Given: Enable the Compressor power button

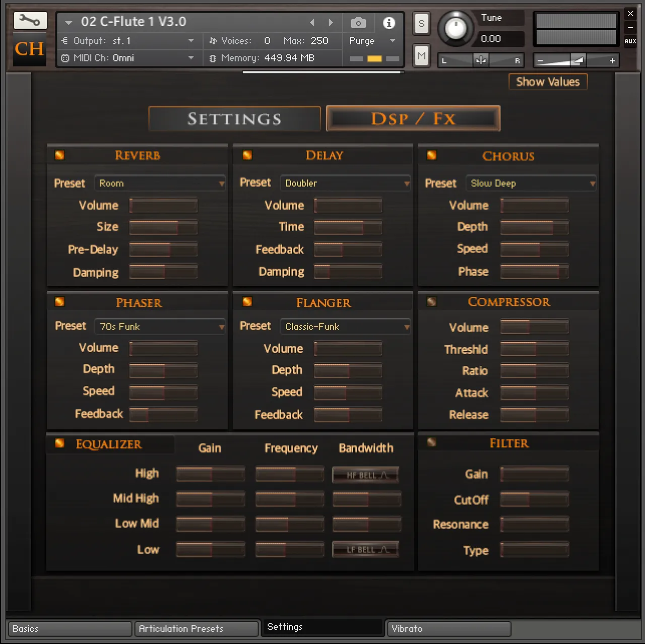Looking at the screenshot, I should pyautogui.click(x=432, y=302).
